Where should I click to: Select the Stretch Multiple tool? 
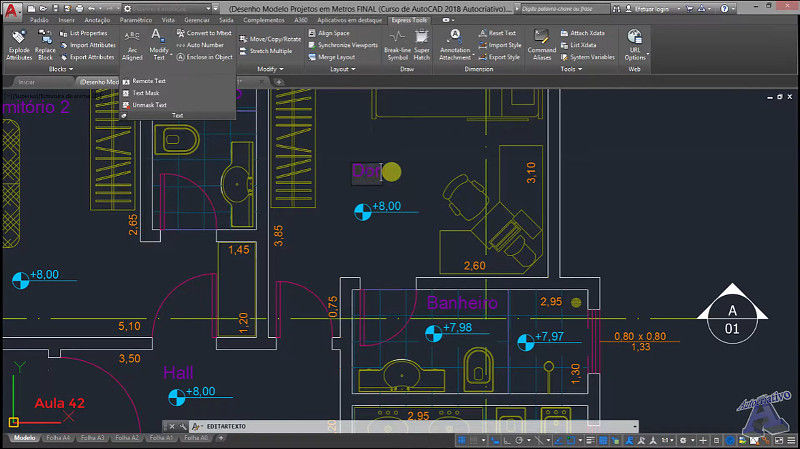[x=266, y=51]
